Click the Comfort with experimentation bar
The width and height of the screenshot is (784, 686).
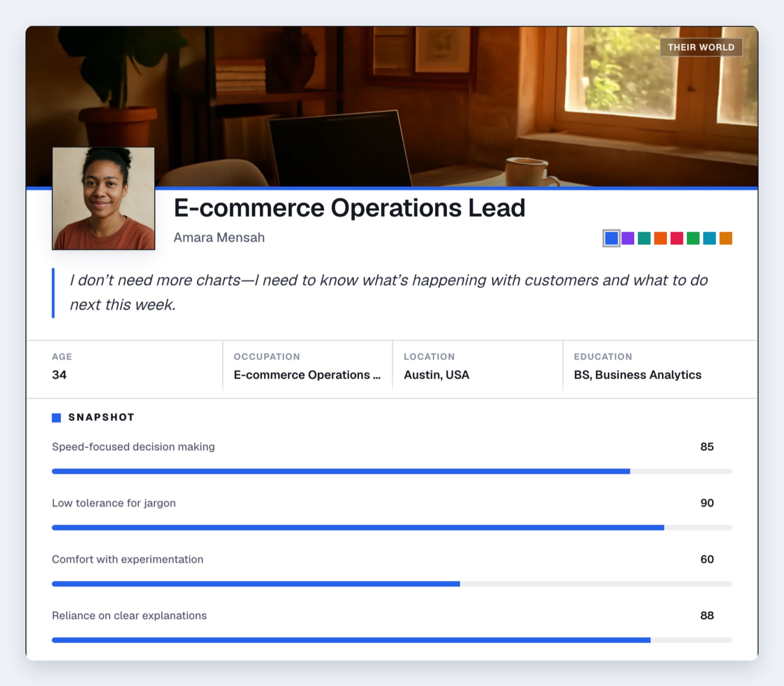[x=392, y=584]
